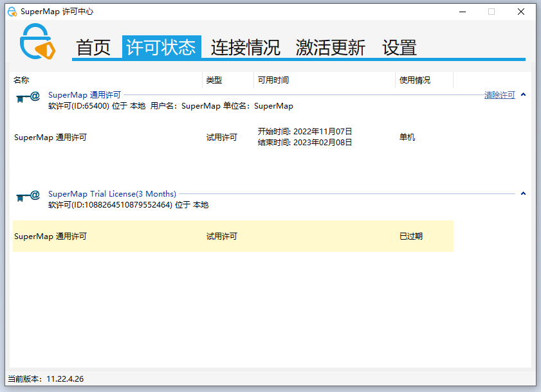
Task: Collapse the Trial License(3 Months) group
Action: (523, 193)
